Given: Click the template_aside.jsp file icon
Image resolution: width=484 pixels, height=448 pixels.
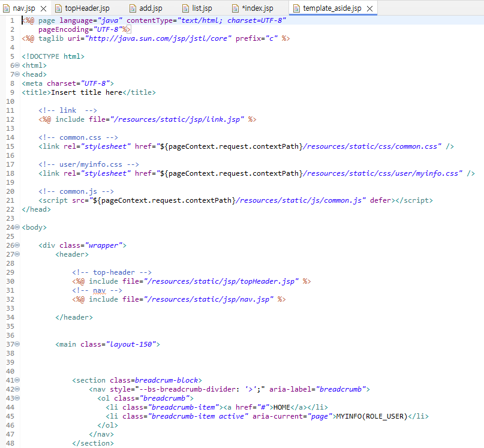Looking at the screenshot, I should coord(296,8).
